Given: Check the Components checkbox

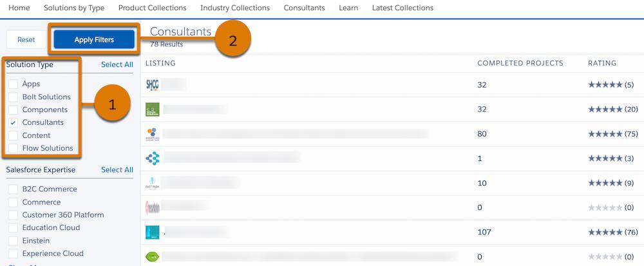Looking at the screenshot, I should (x=14, y=109).
